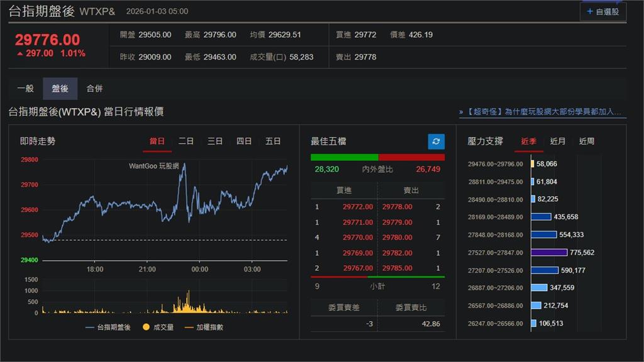The image size is (644, 362).
Task: Click the + icon beside 自選股
Action: 590,11
